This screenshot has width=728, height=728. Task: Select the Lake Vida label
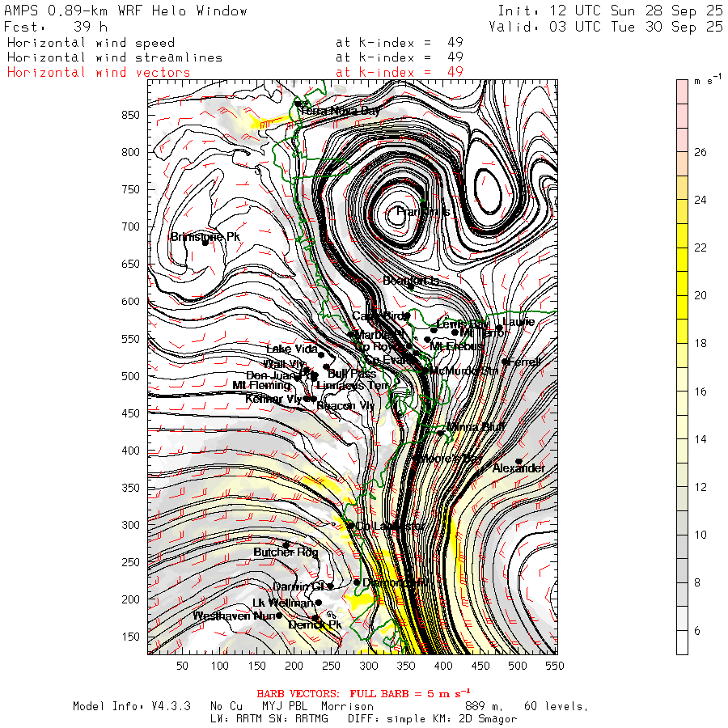tap(292, 349)
